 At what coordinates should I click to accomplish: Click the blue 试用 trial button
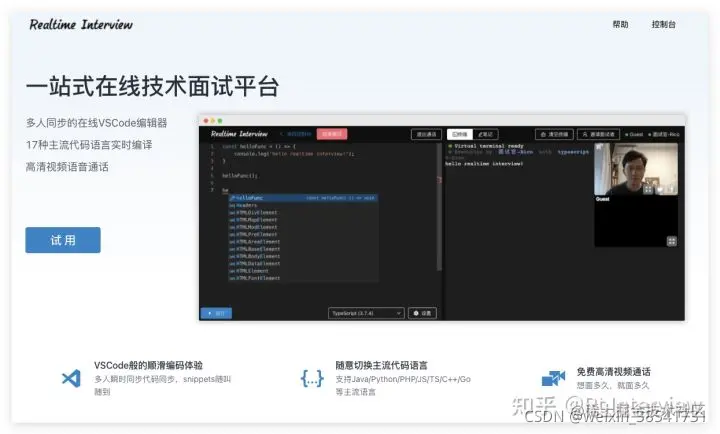[x=63, y=240]
